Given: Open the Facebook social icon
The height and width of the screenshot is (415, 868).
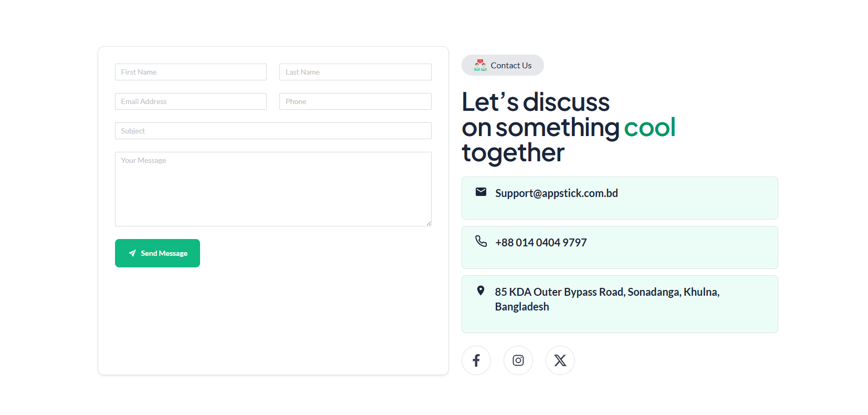Looking at the screenshot, I should click(476, 360).
